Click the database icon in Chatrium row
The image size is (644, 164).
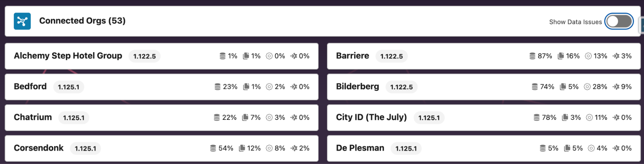(217, 118)
